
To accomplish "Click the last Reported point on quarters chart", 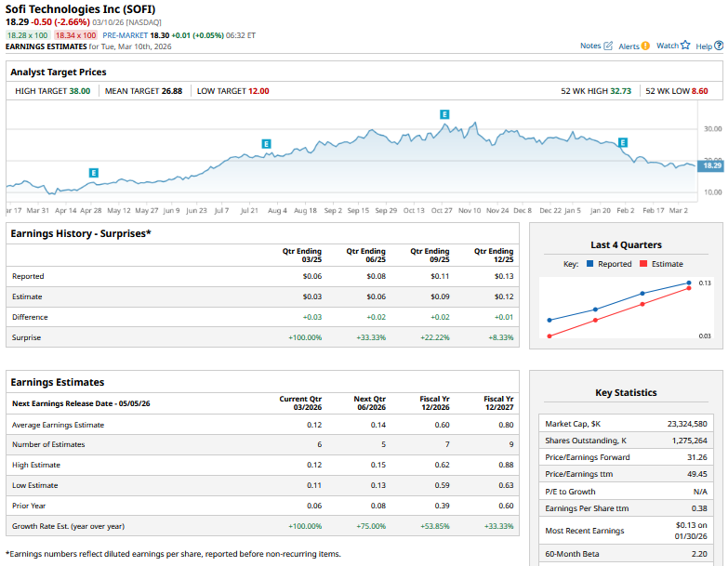I will click(x=689, y=283).
